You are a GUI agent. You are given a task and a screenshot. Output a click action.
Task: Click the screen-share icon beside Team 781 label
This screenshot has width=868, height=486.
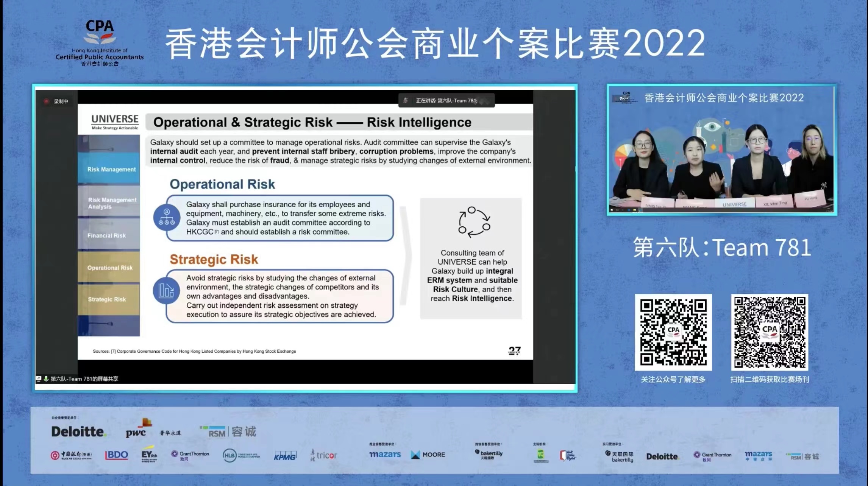pos(39,379)
